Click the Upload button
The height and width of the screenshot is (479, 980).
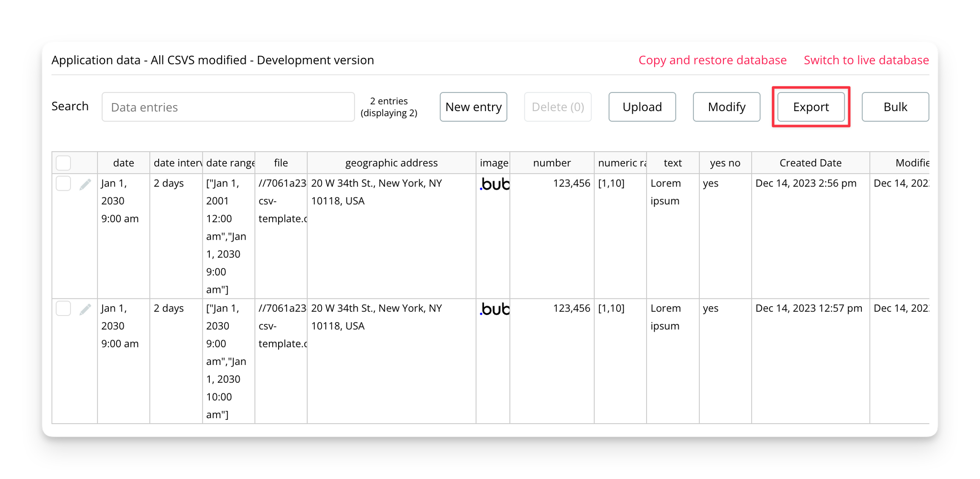pos(642,107)
